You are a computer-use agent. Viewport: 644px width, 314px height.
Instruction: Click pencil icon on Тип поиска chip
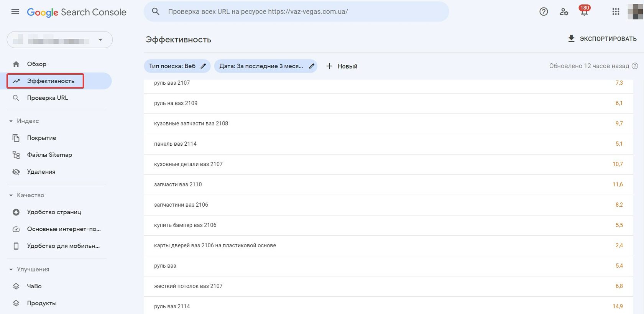pos(204,66)
